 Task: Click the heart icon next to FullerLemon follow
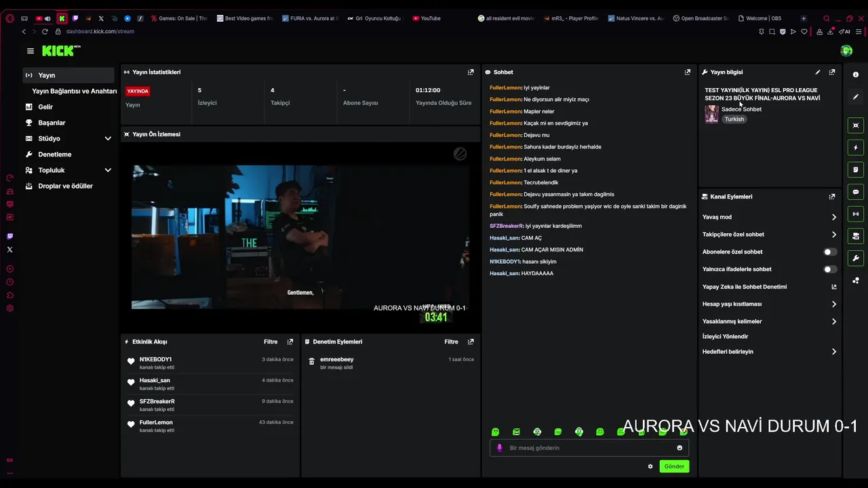coord(131,424)
